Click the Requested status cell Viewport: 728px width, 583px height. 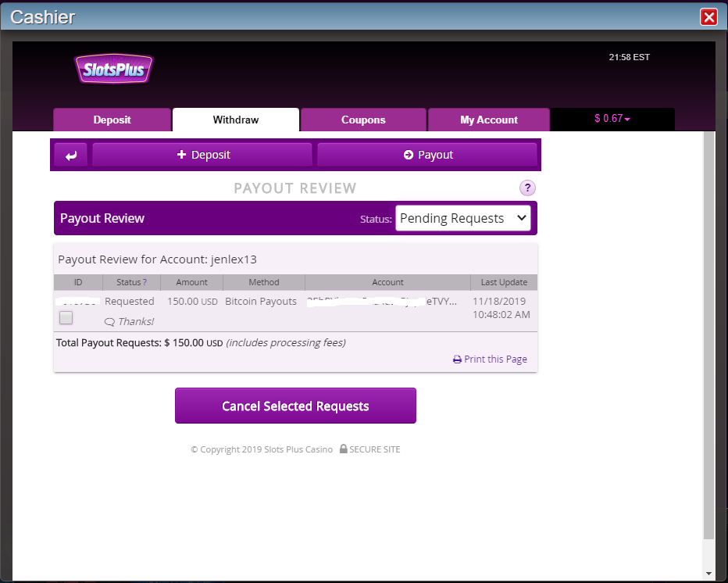coord(130,301)
